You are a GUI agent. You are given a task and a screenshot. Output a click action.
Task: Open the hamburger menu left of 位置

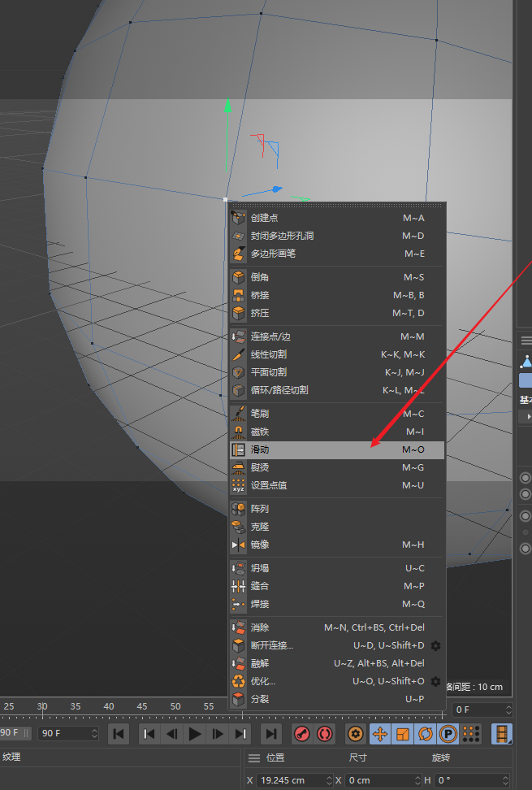point(253,757)
